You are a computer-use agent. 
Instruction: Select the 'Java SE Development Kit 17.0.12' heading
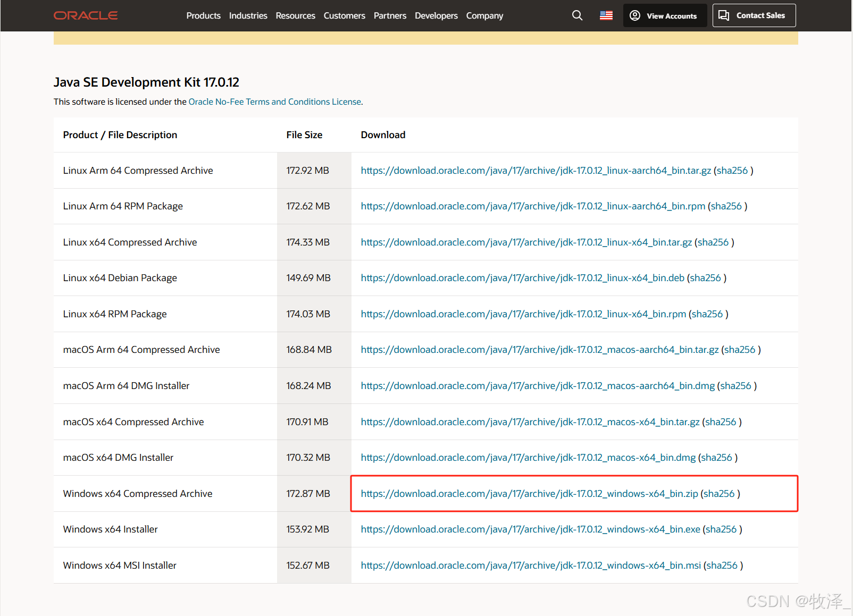[x=146, y=82]
